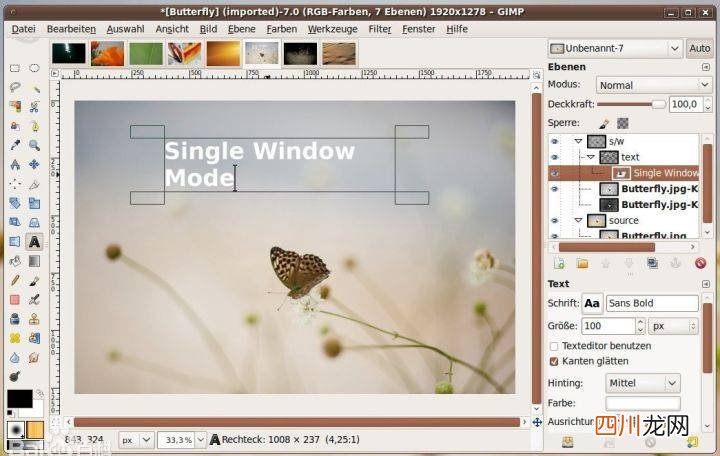This screenshot has width=720, height=456.
Task: Toggle zoom-on-resize button above the vertical scrollbar
Action: coord(536,74)
